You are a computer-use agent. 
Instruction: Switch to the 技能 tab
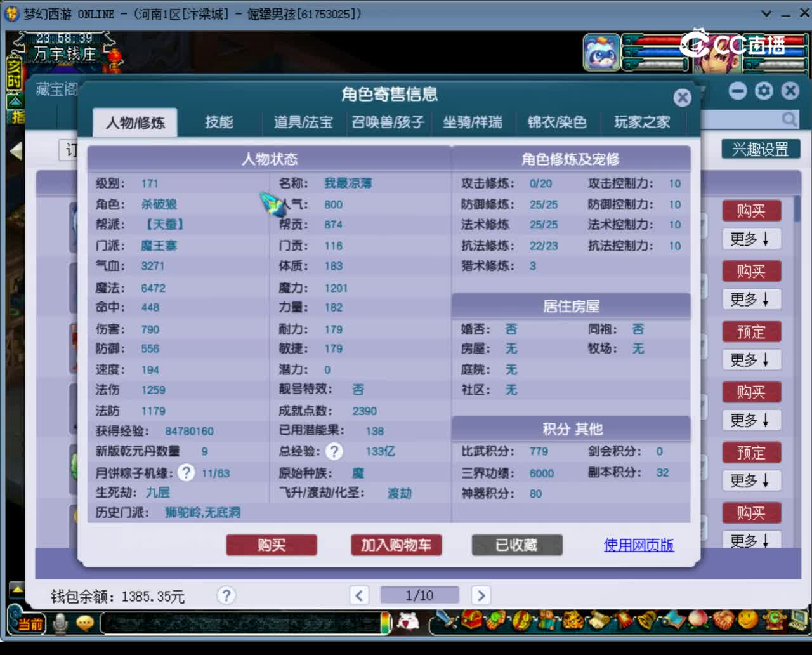tap(219, 122)
